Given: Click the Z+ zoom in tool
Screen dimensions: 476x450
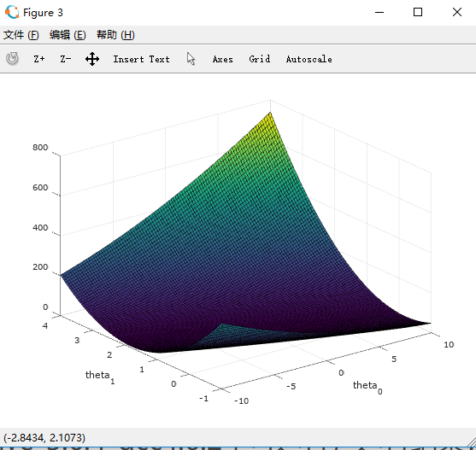Looking at the screenshot, I should [39, 59].
